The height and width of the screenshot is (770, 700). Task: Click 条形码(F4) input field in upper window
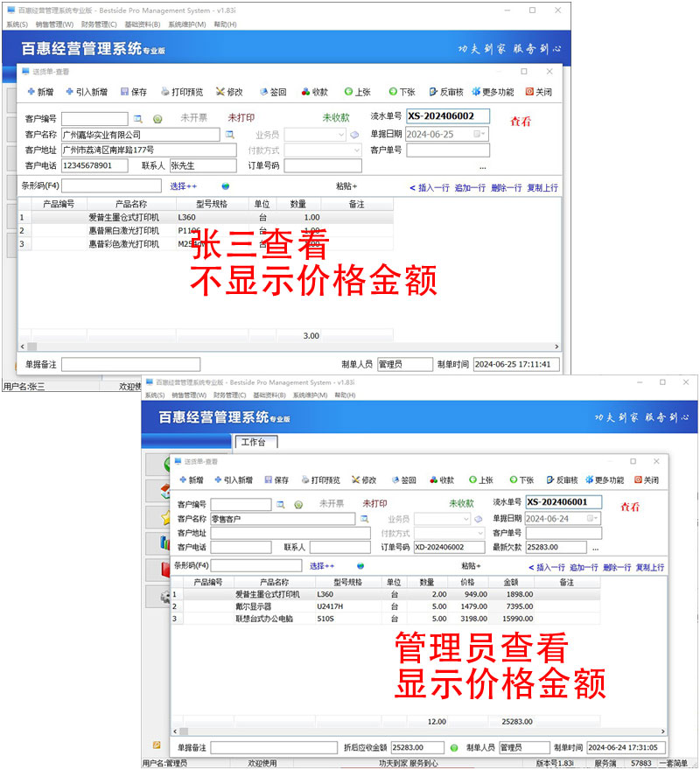[x=111, y=185]
